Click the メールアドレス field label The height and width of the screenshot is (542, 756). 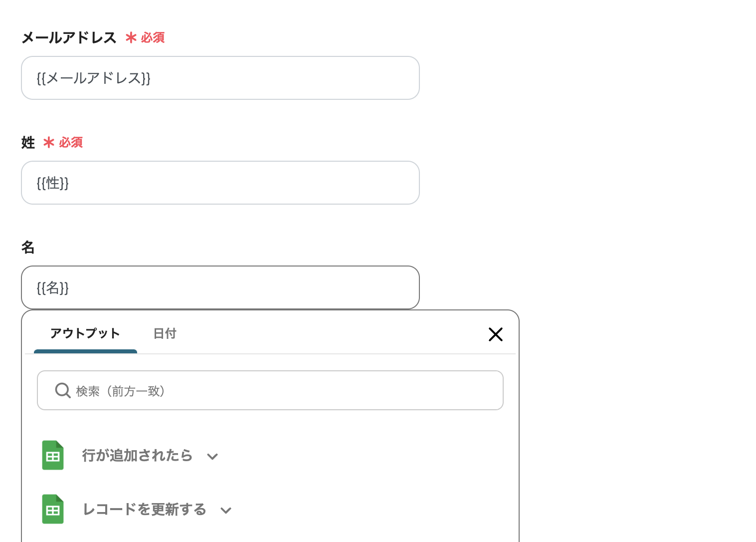(x=69, y=37)
